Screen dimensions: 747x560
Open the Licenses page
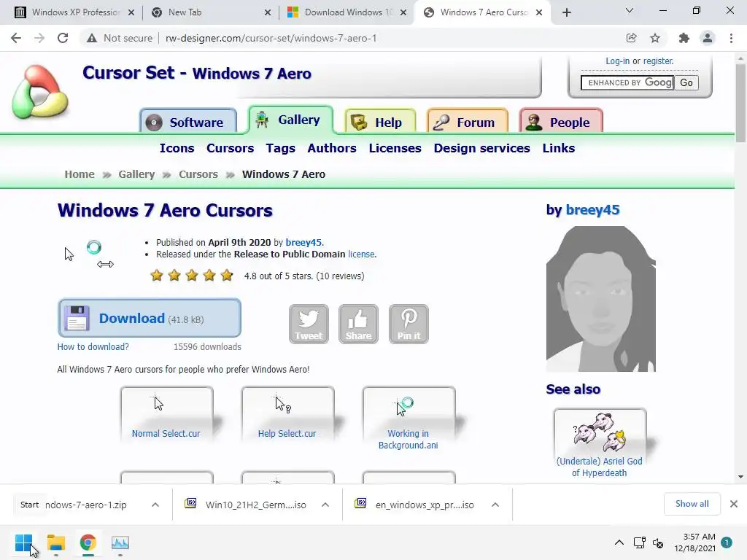[395, 148]
